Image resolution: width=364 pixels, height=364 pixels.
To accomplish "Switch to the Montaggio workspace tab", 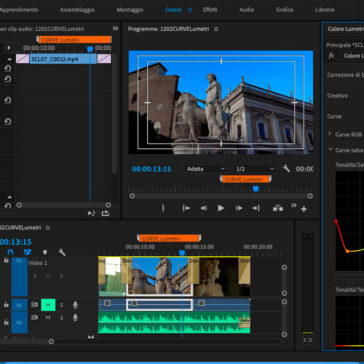I will click(x=130, y=10).
